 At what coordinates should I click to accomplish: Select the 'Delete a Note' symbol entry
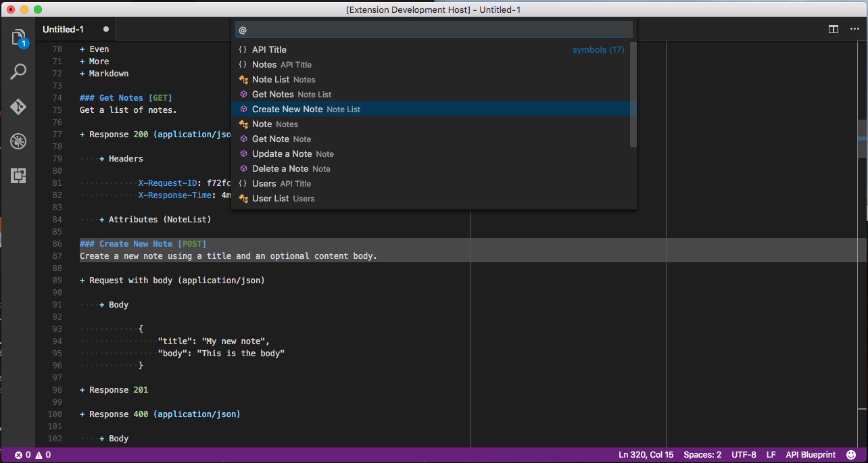[430, 168]
